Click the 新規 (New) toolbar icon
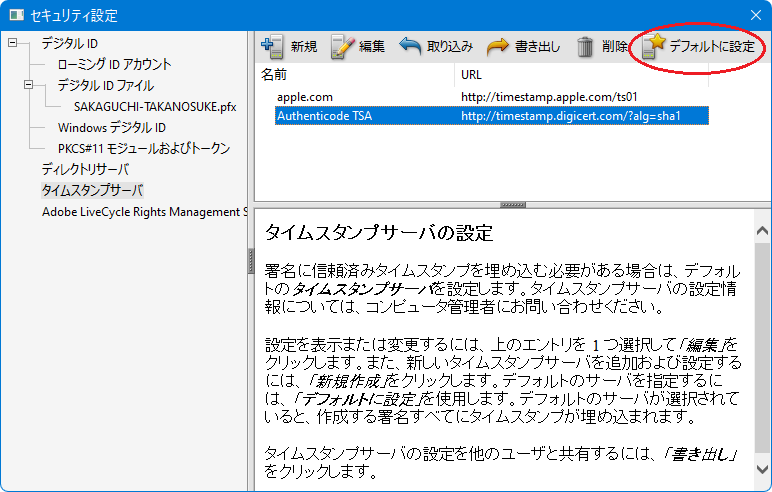The image size is (772, 492). [x=271, y=46]
